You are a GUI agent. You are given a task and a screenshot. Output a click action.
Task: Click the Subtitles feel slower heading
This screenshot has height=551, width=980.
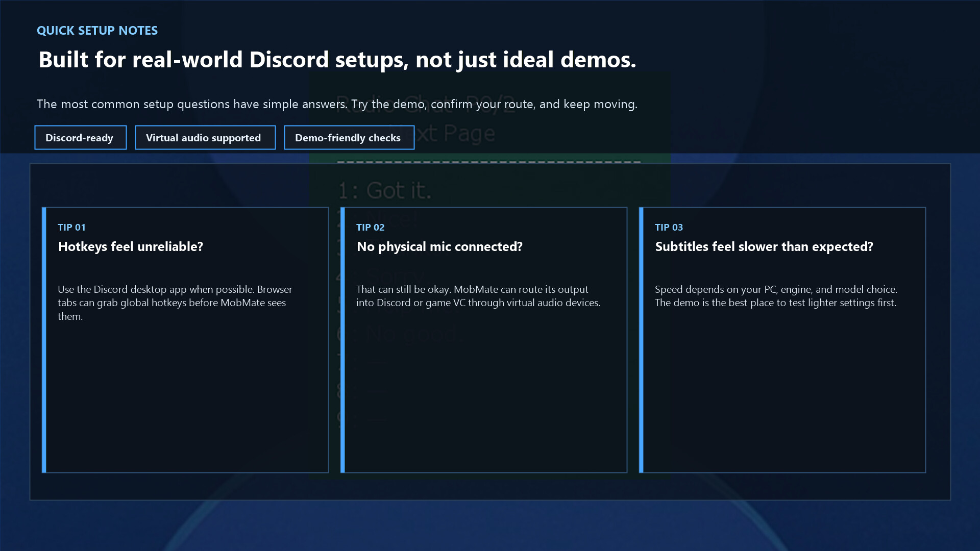point(764,247)
